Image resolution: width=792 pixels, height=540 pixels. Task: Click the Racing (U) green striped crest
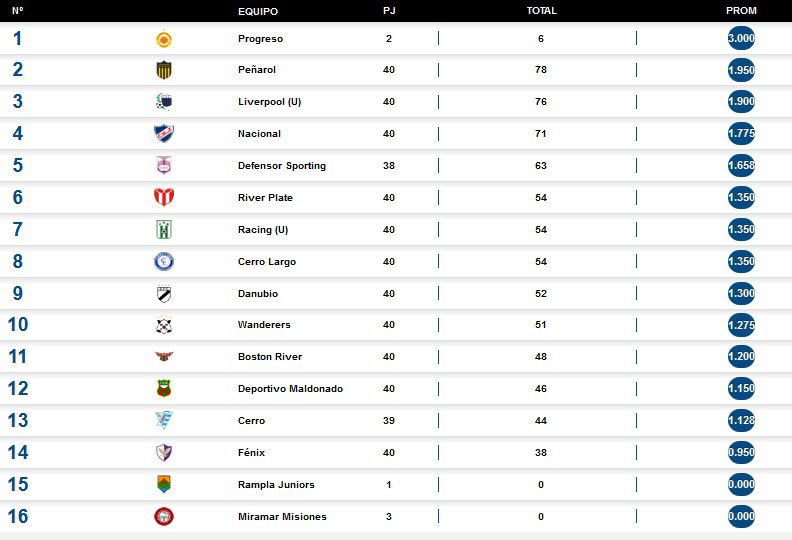[x=164, y=230]
